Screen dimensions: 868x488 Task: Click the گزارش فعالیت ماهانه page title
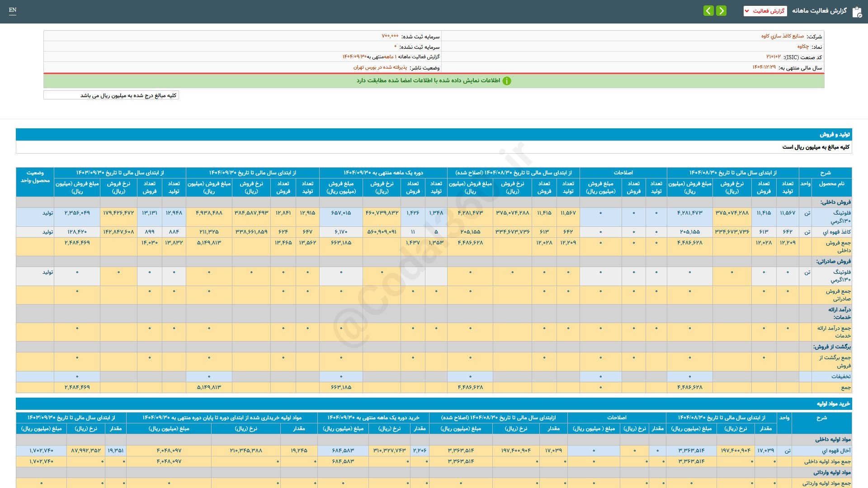point(819,11)
